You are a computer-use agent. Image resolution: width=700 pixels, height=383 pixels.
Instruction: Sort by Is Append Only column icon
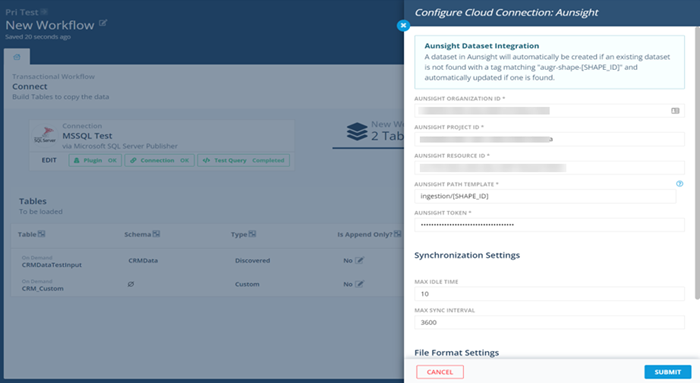coord(398,234)
